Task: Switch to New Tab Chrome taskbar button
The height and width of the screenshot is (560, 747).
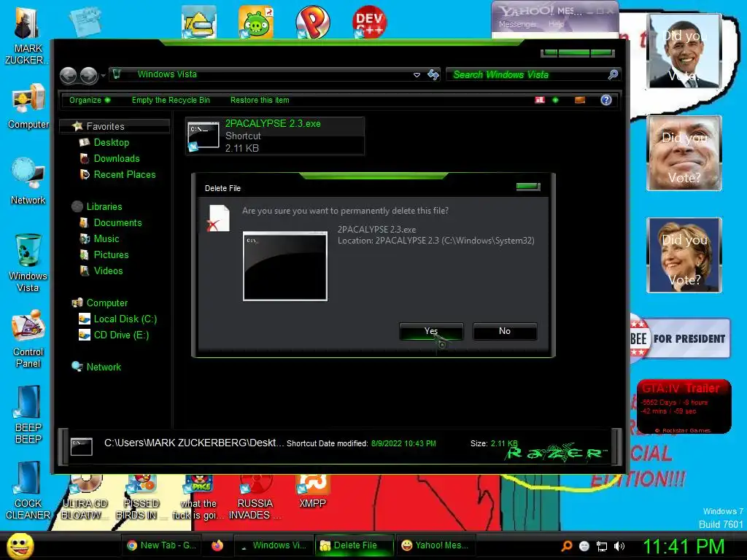Action: [x=161, y=545]
